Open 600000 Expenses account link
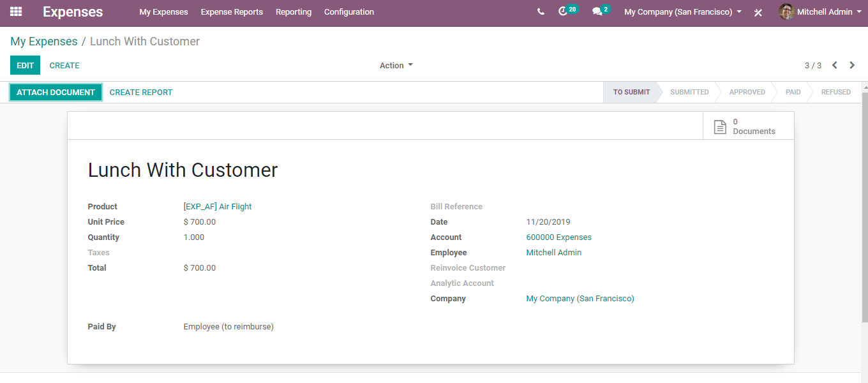 559,237
